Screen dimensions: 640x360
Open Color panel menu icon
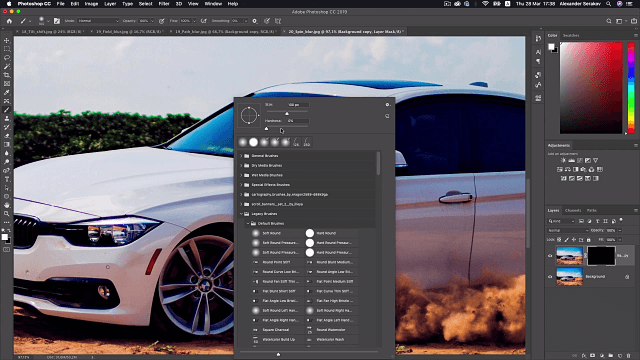coord(636,36)
